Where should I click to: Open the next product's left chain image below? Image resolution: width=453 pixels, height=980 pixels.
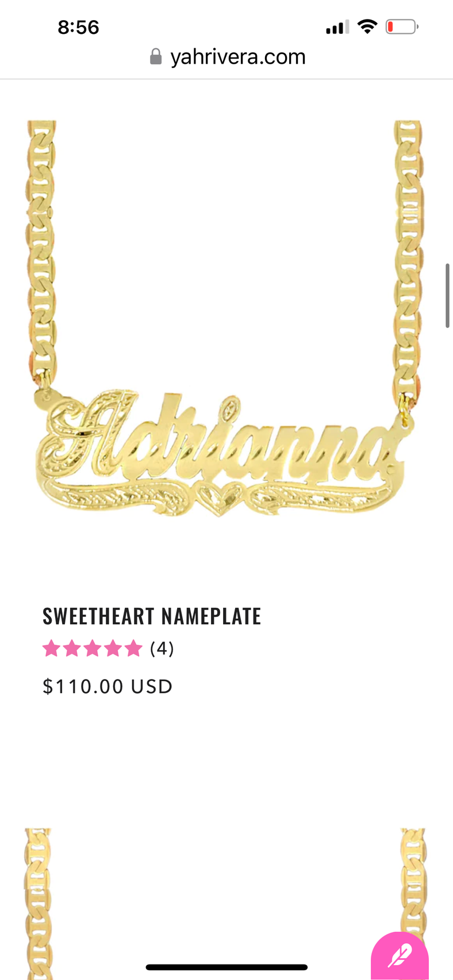click(x=38, y=904)
